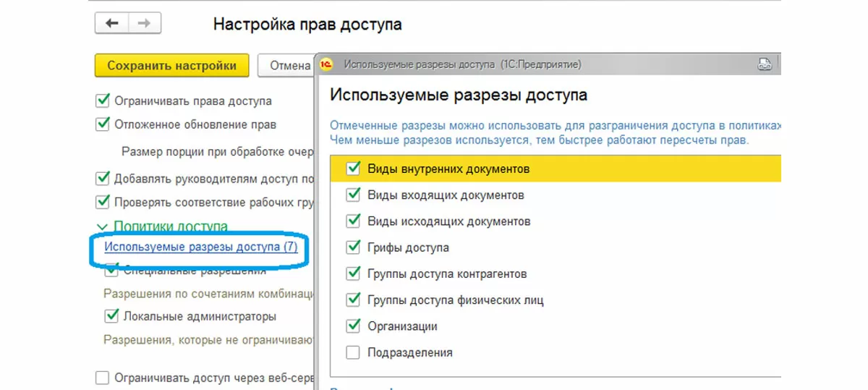
Task: Go back using the left arrow
Action: pyautogui.click(x=111, y=24)
